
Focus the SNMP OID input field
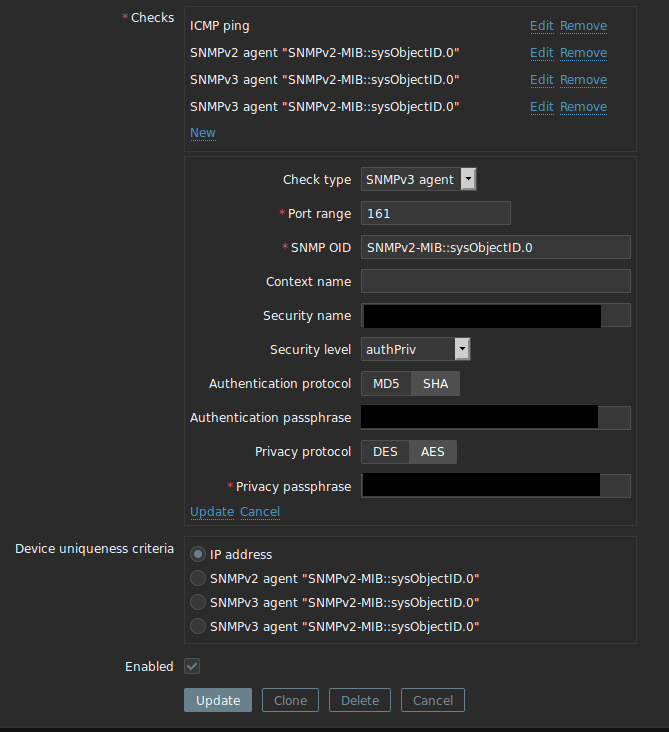tap(495, 247)
